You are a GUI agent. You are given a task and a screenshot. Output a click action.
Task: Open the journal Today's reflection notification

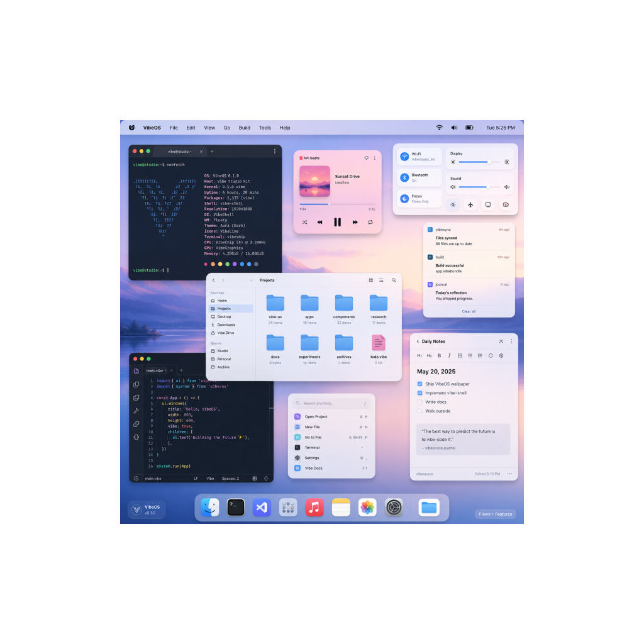(x=469, y=292)
